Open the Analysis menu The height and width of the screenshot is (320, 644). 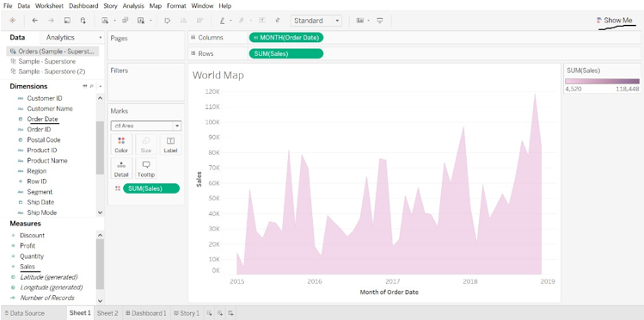click(133, 6)
